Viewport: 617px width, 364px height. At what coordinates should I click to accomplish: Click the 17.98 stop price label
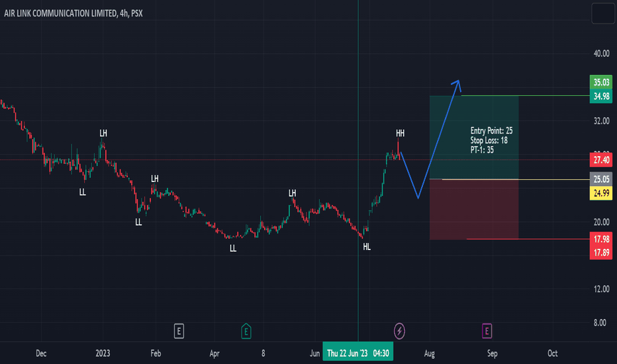coord(601,239)
